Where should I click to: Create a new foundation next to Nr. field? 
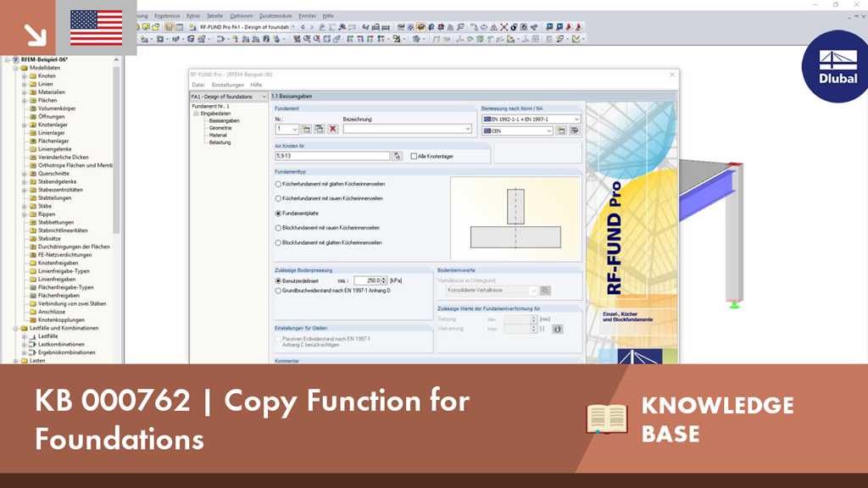(306, 129)
